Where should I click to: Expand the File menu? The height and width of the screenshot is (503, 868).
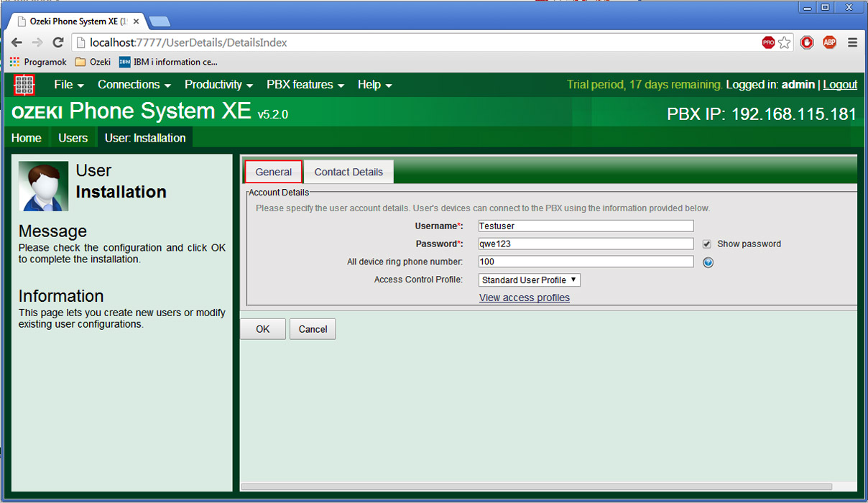(69, 84)
